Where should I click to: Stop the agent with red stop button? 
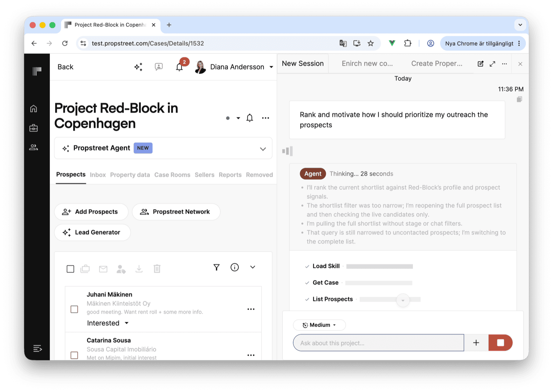pos(501,342)
